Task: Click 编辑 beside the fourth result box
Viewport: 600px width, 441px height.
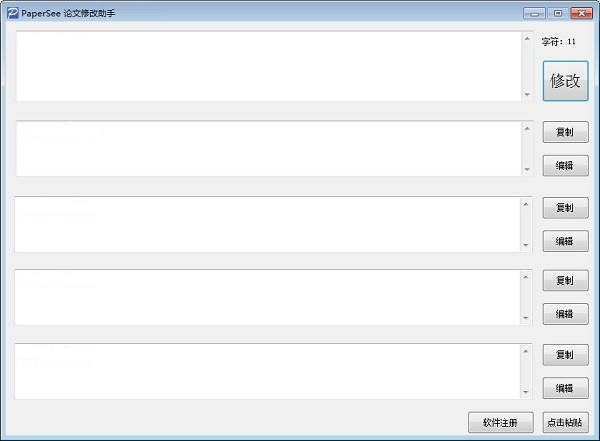Action: tap(565, 388)
